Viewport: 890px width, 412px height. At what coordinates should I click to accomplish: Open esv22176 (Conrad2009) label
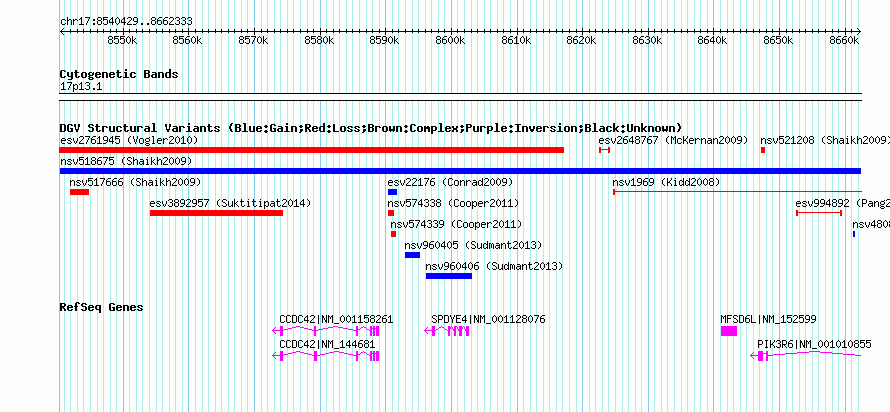(450, 182)
